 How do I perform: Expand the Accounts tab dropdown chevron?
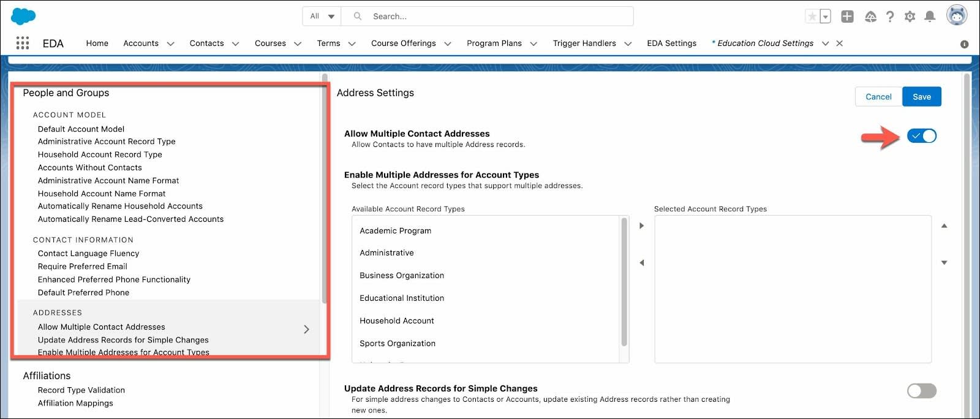tap(170, 43)
